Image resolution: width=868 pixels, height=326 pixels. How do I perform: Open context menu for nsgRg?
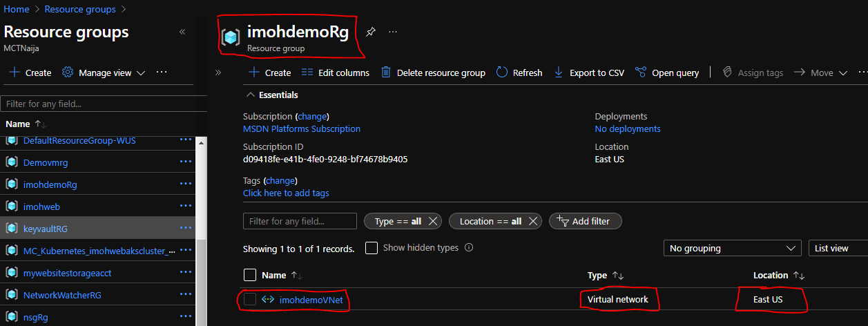tap(186, 316)
